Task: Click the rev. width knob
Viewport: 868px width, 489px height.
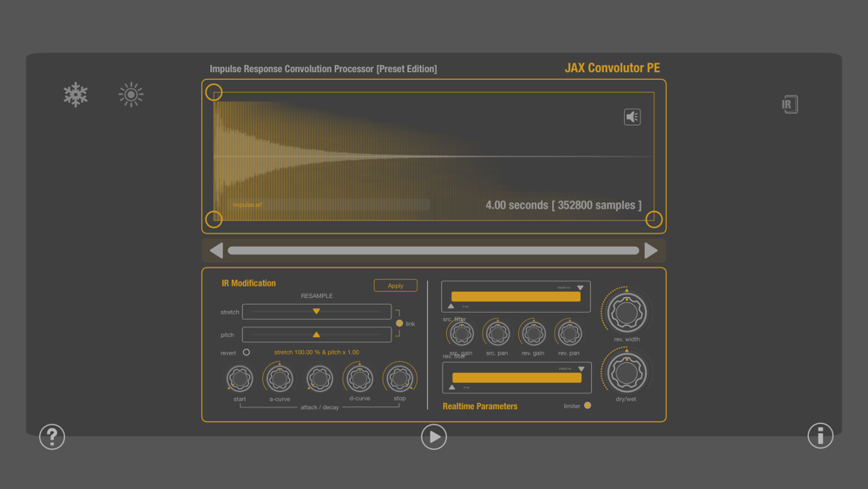Action: pyautogui.click(x=627, y=313)
